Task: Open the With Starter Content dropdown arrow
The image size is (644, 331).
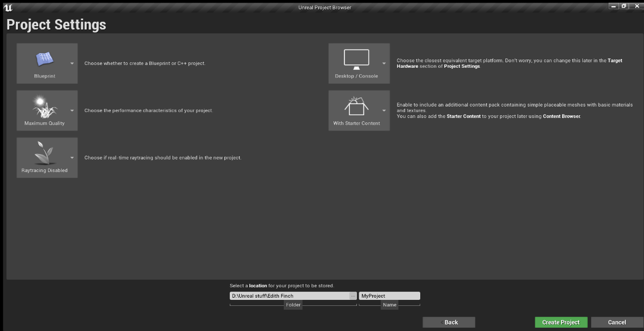Action: [x=384, y=110]
